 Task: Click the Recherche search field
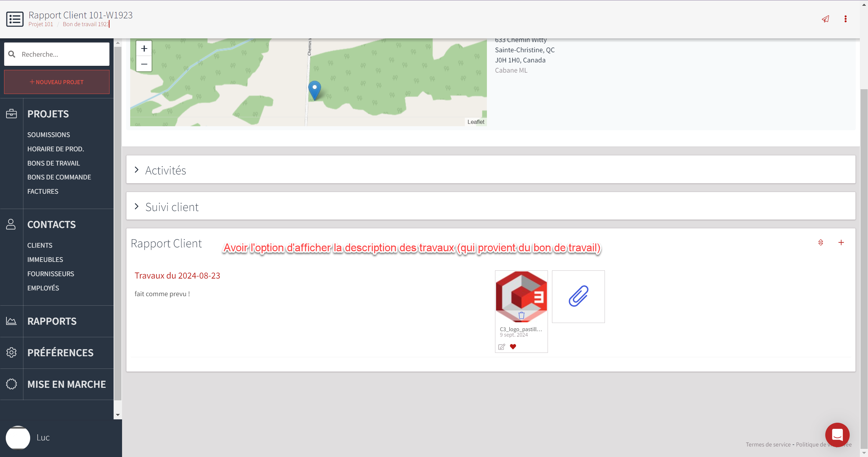[x=63, y=54]
